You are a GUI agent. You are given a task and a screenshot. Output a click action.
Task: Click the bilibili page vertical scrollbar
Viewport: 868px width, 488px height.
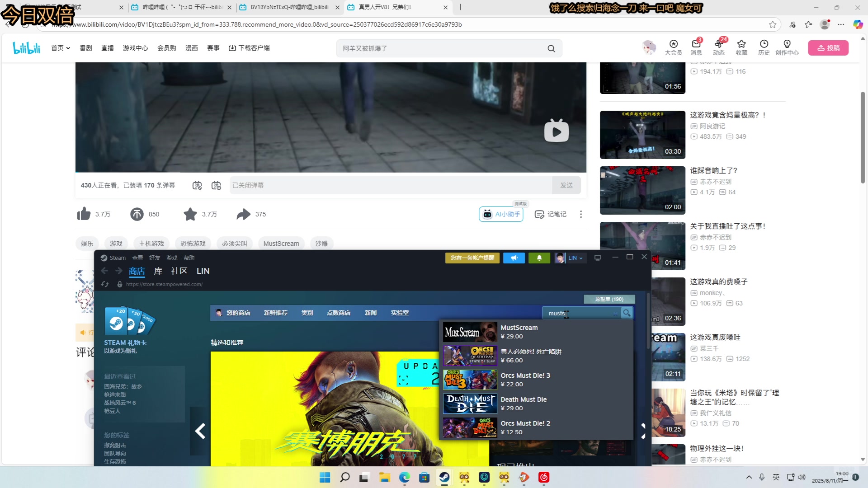coord(863,138)
